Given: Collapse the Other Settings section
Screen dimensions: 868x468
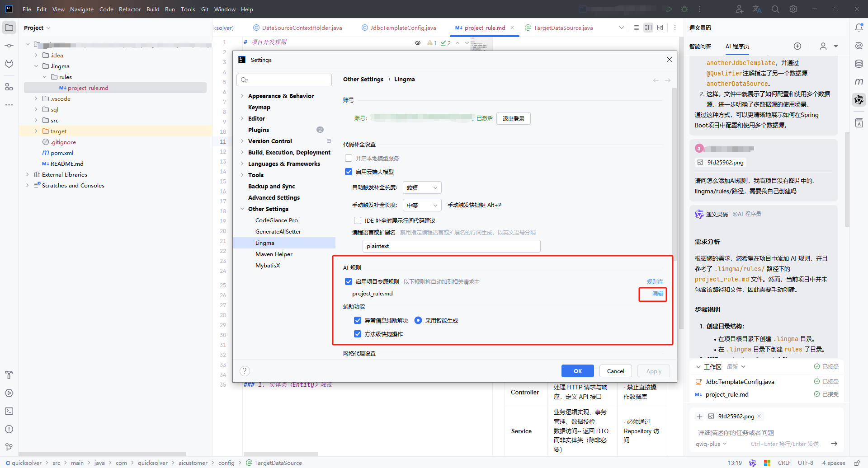Looking at the screenshot, I should pyautogui.click(x=242, y=209).
